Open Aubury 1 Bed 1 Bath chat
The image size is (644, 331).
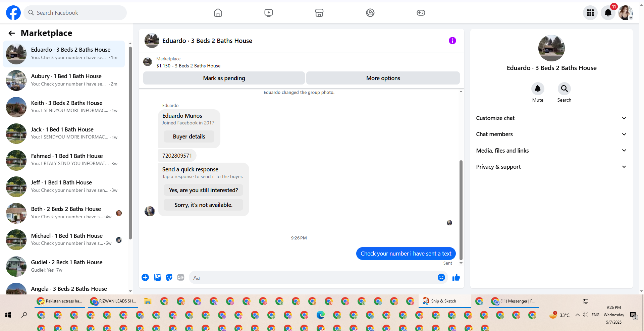pyautogui.click(x=64, y=80)
